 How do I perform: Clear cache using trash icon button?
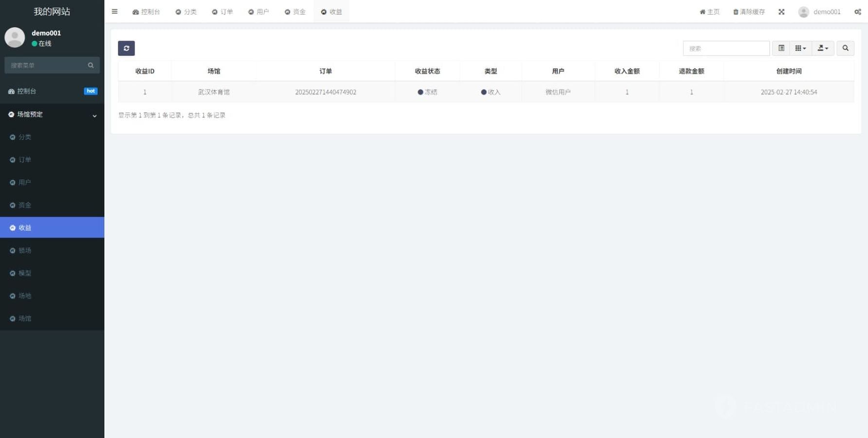coord(749,12)
